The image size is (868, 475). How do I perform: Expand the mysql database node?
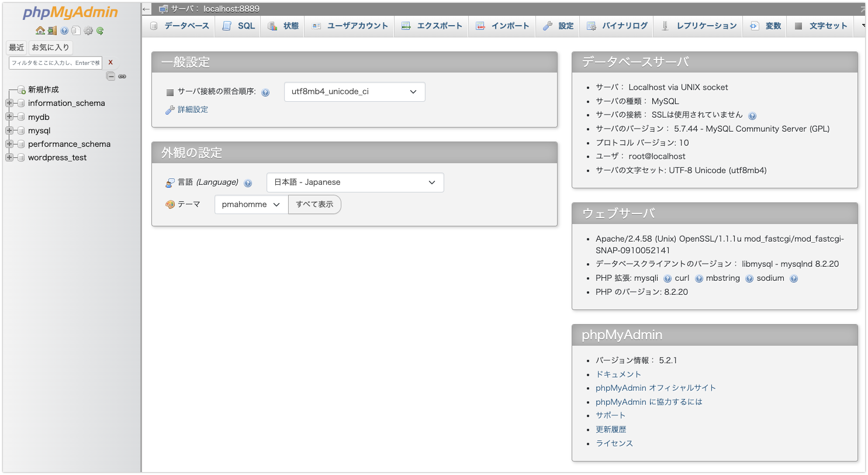pos(9,130)
